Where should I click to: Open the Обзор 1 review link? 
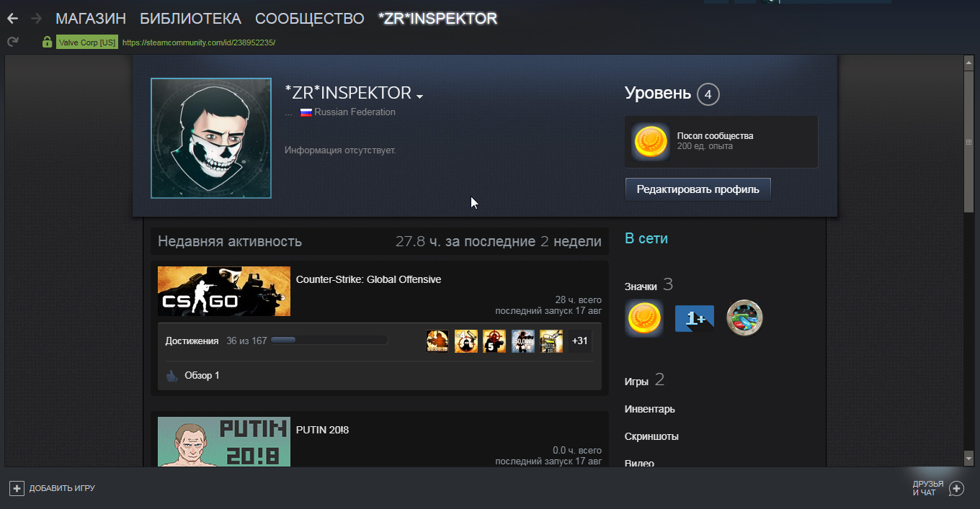click(202, 376)
